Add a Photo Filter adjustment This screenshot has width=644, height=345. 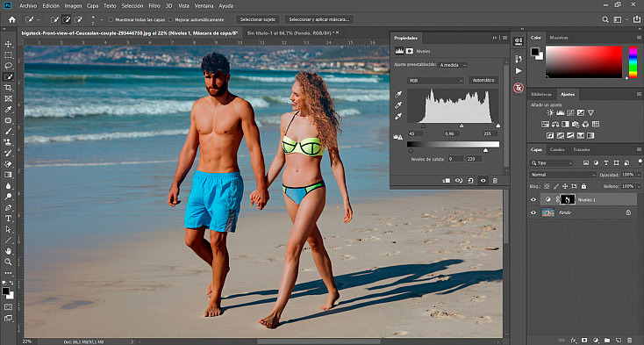tap(576, 124)
